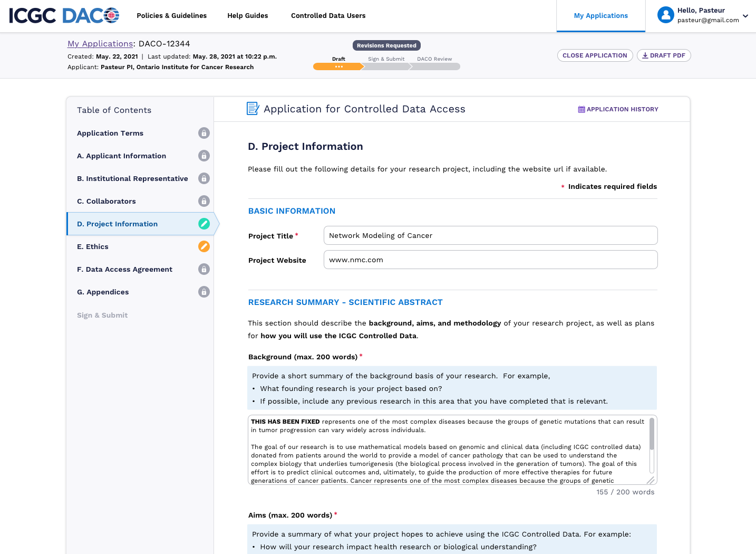Open B. Institutional Representative section

pyautogui.click(x=132, y=179)
